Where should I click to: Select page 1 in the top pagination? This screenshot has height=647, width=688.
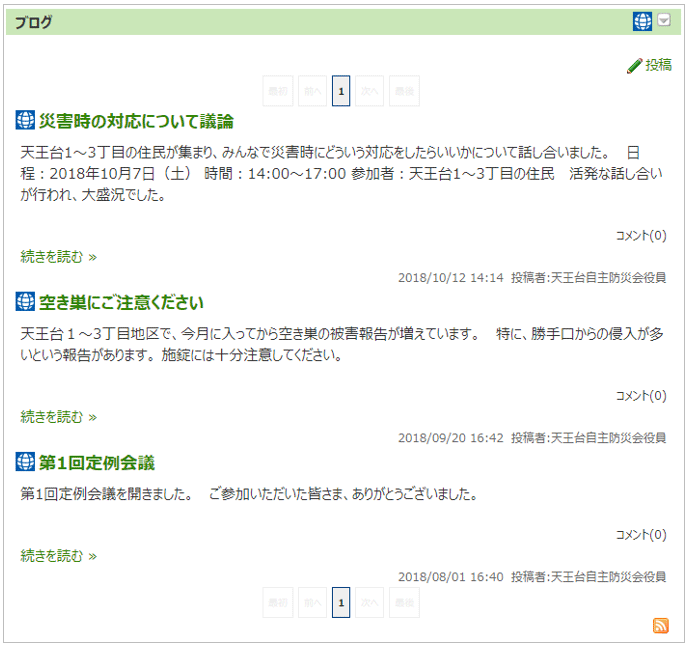point(341,91)
